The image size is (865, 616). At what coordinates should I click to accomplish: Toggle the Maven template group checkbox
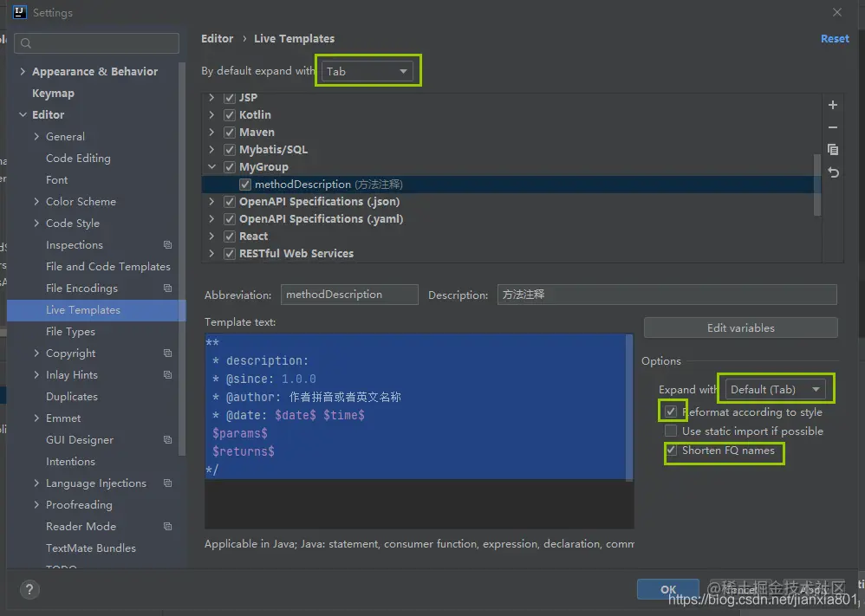pyautogui.click(x=230, y=133)
